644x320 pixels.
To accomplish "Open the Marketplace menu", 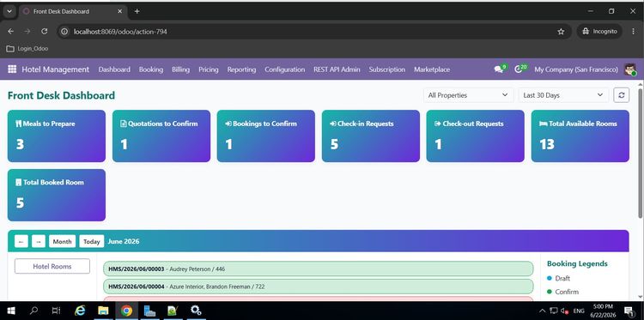I will point(432,69).
